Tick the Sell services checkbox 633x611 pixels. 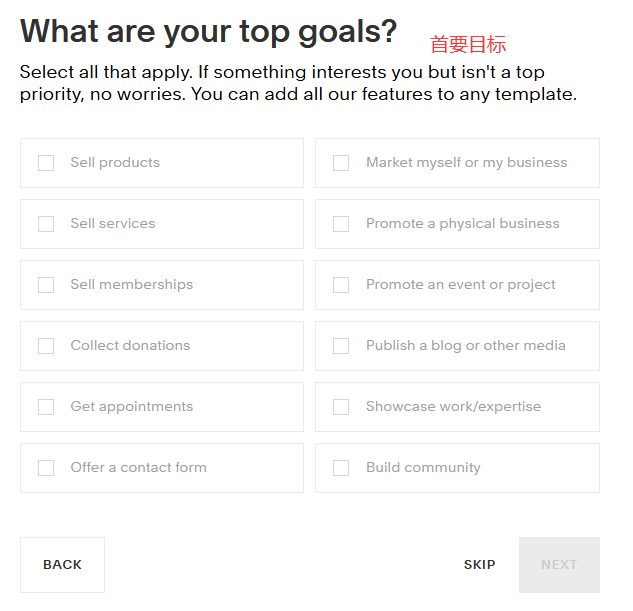coord(46,224)
